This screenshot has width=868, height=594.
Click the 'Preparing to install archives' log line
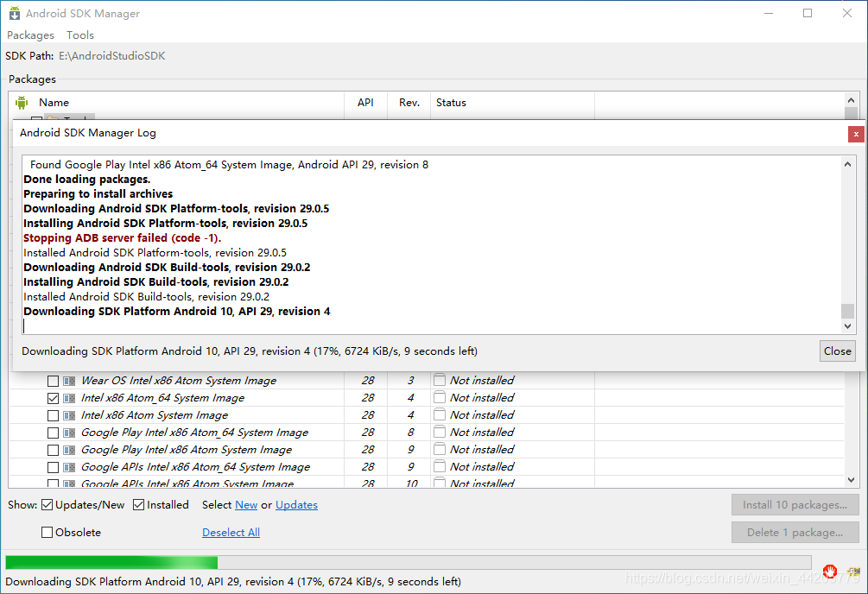[x=98, y=193]
